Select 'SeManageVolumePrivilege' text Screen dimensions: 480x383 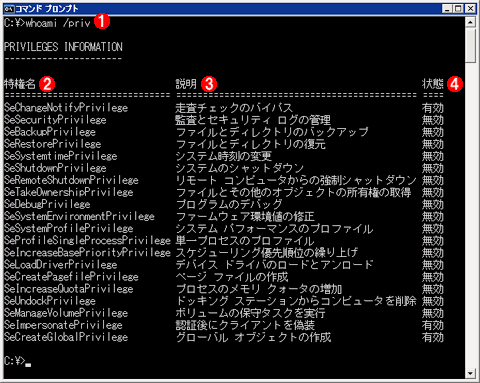(x=66, y=313)
